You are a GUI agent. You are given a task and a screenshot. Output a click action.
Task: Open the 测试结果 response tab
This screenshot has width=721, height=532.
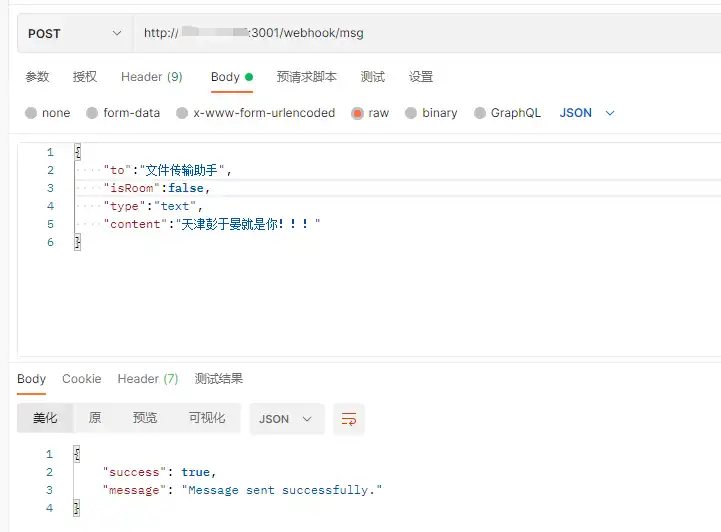coord(219,379)
